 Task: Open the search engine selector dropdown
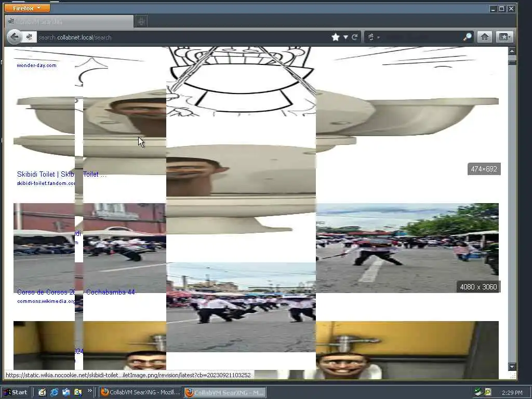(x=374, y=37)
